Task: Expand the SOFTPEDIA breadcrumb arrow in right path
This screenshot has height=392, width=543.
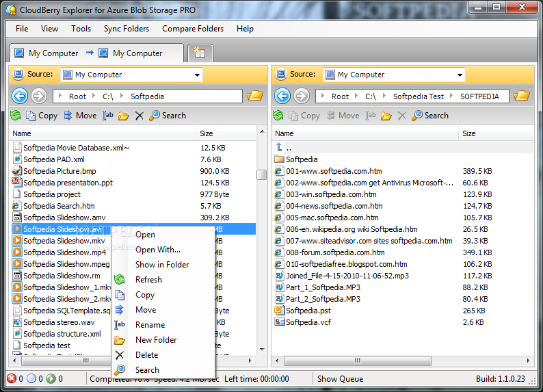Action: (451, 96)
